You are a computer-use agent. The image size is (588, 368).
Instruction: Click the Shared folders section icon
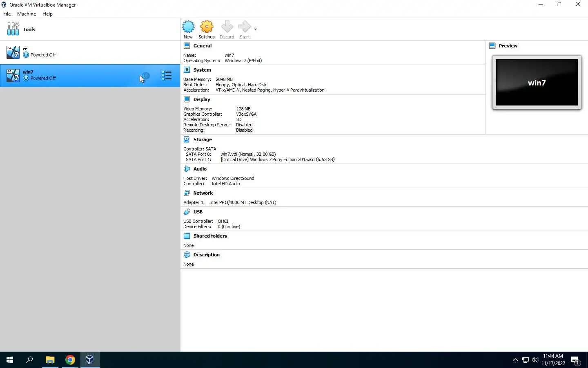pyautogui.click(x=187, y=236)
